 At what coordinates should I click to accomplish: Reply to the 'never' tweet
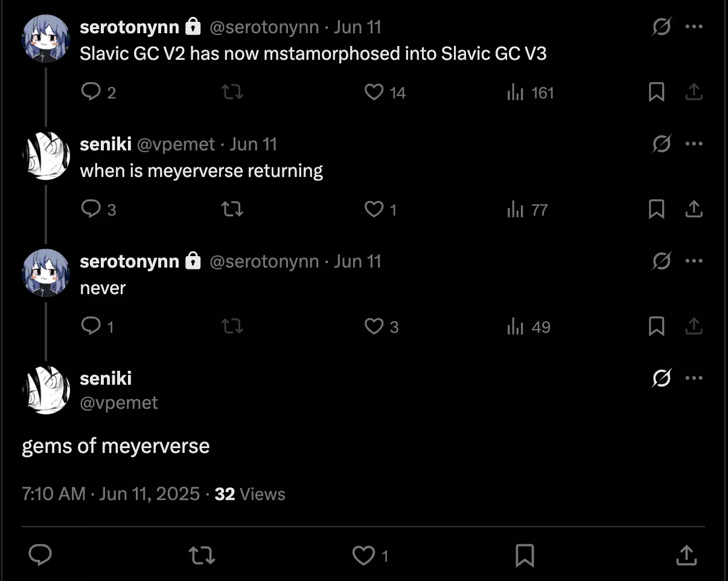(91, 327)
